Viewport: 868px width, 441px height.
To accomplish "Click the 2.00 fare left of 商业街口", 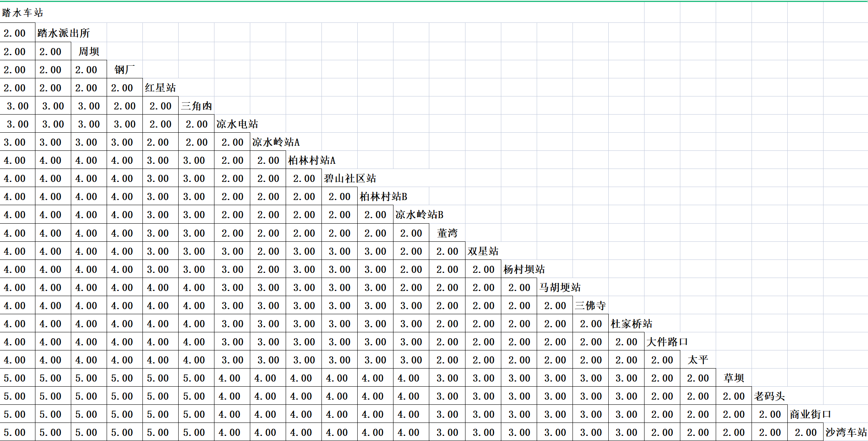I will (x=770, y=414).
